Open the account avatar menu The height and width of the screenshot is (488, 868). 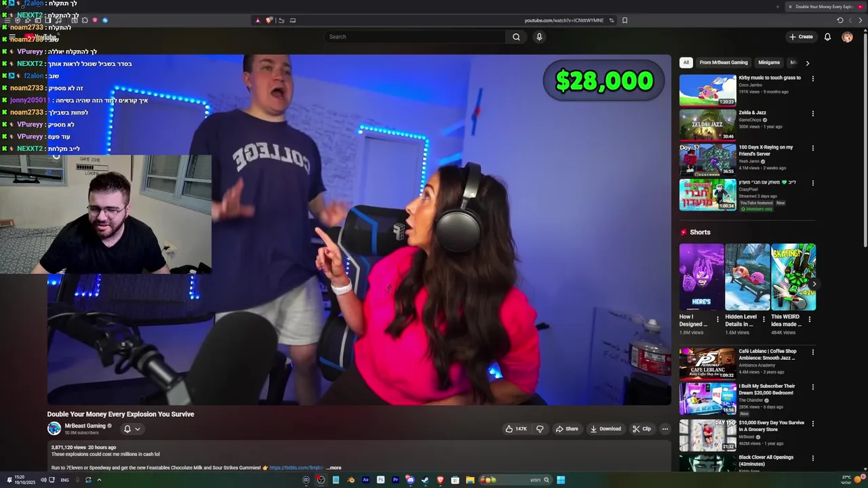pyautogui.click(x=847, y=37)
